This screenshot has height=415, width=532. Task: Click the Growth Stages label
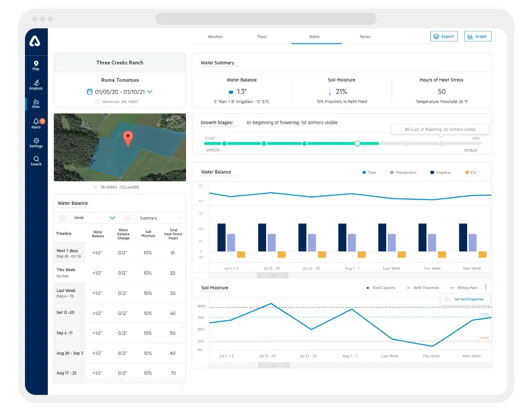pos(217,122)
